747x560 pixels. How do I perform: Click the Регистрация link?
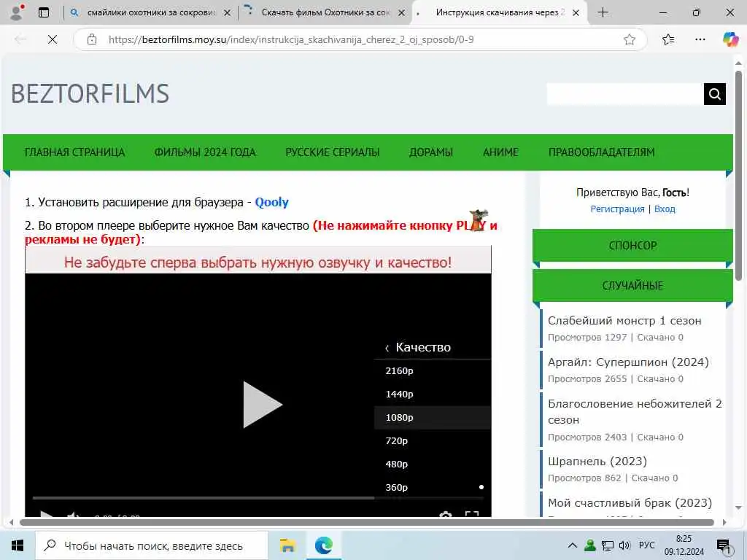[x=617, y=209]
